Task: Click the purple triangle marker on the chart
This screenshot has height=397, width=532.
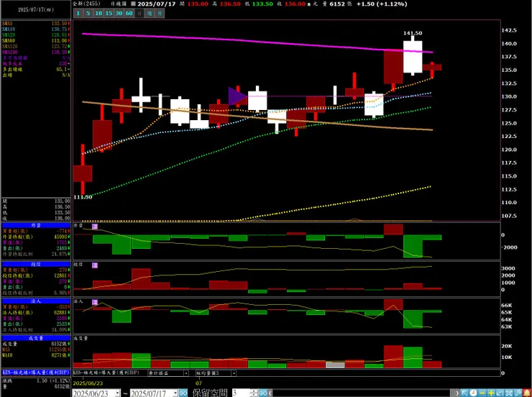Action: (x=237, y=96)
